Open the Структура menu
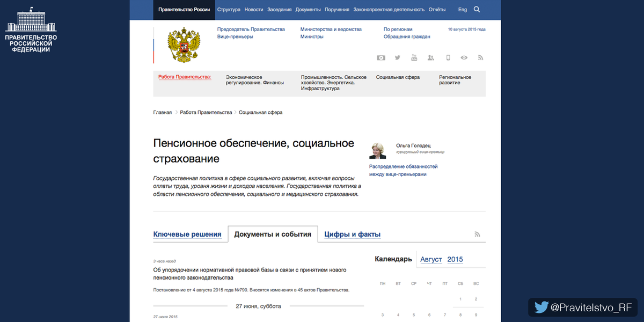The width and height of the screenshot is (644, 322). click(229, 10)
